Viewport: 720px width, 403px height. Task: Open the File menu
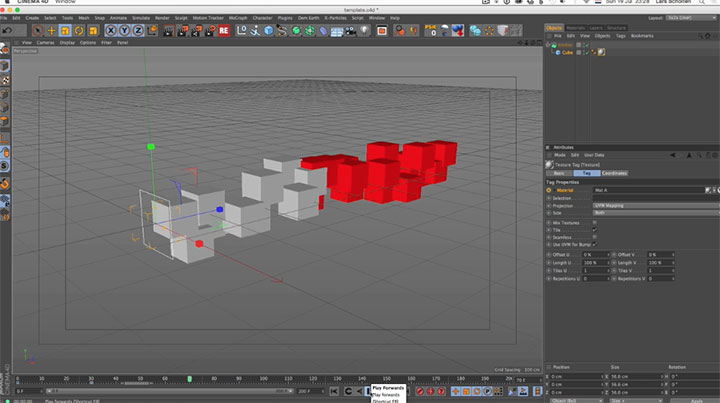(x=4, y=18)
